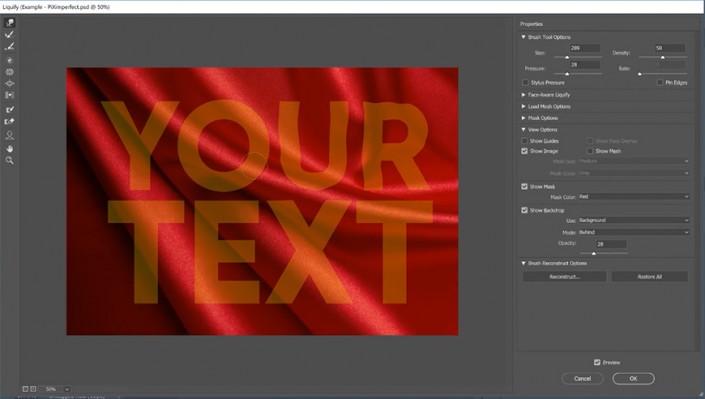Click the OK button
Viewport: 705px width, 399px height.
[633, 378]
